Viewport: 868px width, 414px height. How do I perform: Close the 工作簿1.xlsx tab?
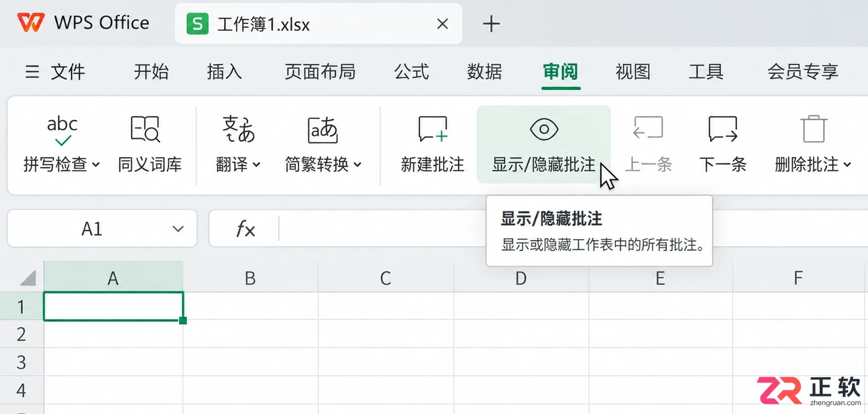coord(442,24)
